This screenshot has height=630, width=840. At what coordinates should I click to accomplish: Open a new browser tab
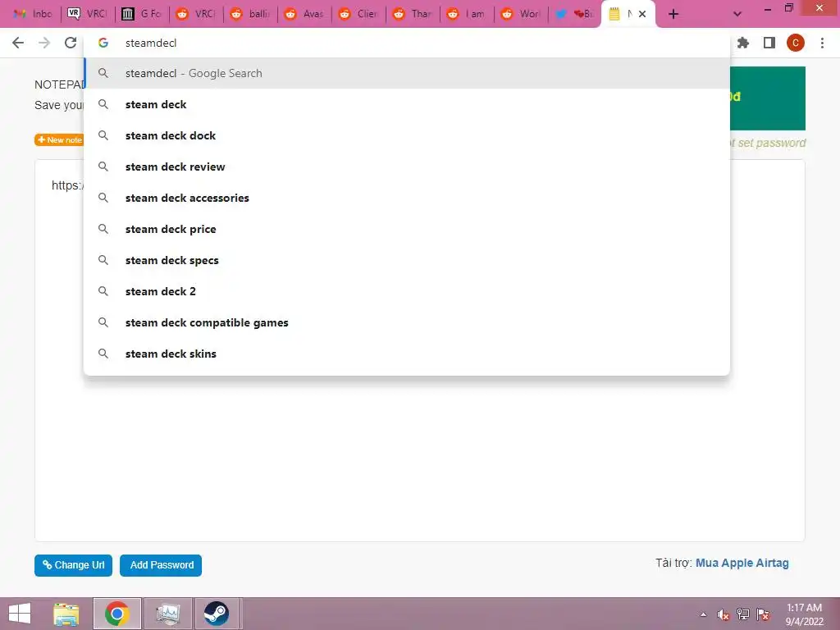click(x=673, y=15)
